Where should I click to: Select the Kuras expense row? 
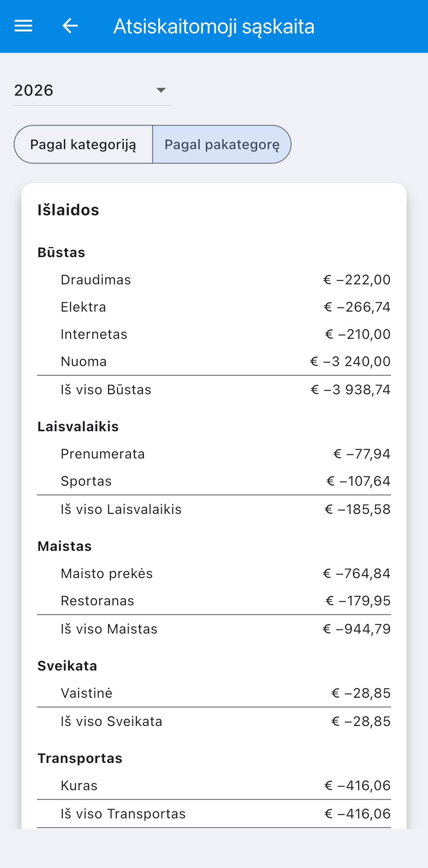click(x=214, y=785)
